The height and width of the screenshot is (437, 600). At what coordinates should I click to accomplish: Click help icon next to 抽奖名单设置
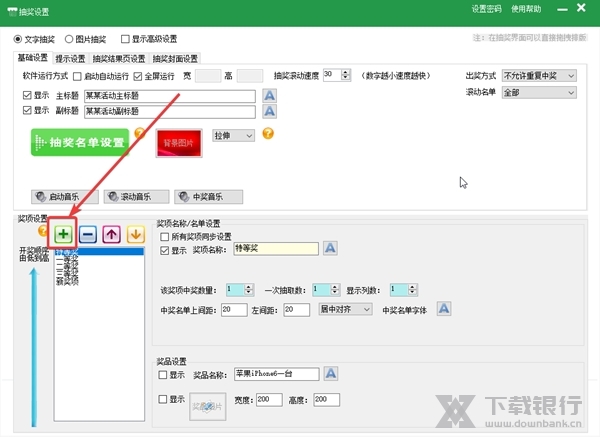(140, 133)
